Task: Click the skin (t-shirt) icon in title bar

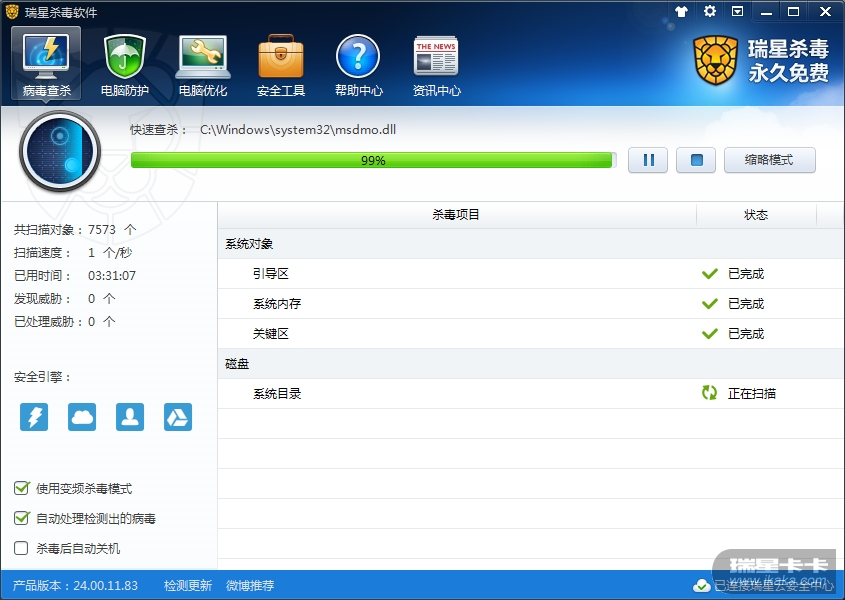Action: pyautogui.click(x=682, y=11)
